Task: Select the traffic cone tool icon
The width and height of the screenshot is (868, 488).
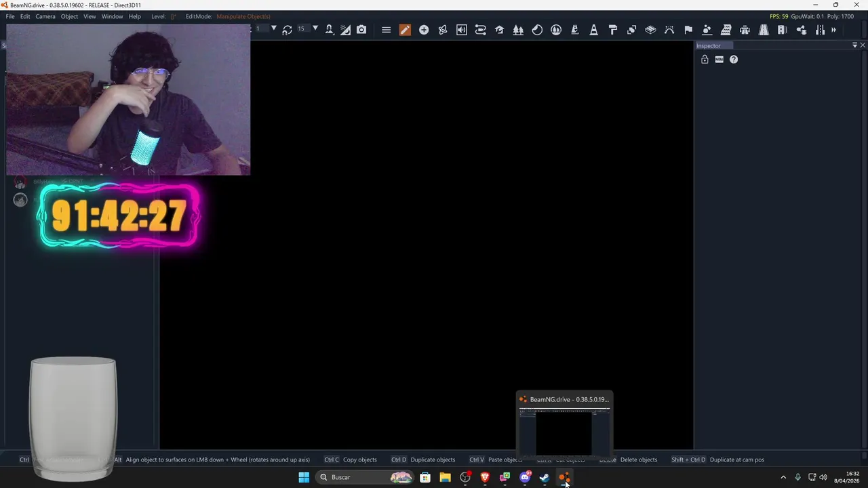Action: coord(594,30)
